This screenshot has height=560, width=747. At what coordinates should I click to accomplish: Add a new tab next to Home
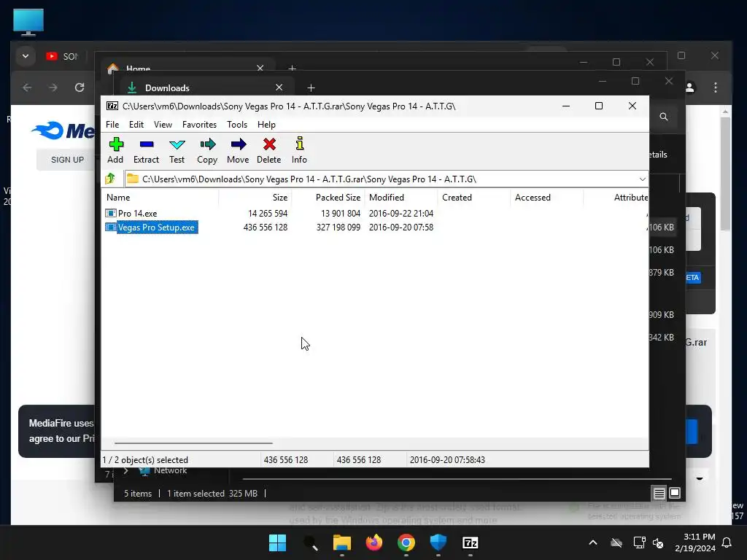[292, 69]
